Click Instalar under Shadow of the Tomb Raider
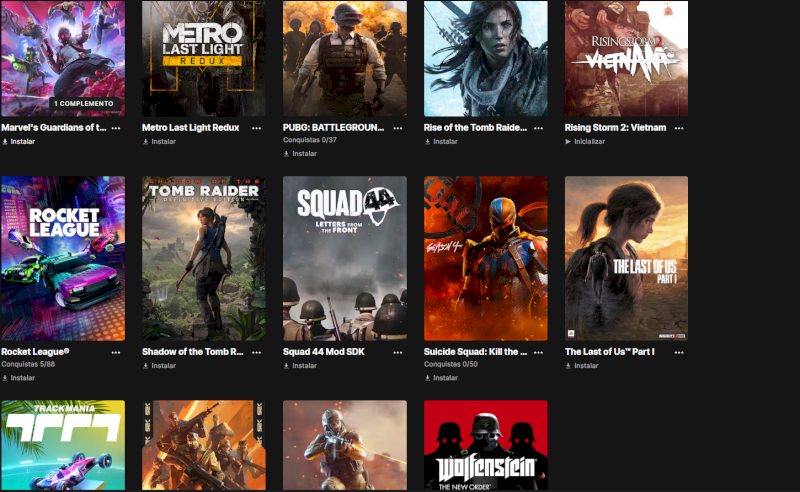Viewport: 800px width, 492px height. [159, 365]
